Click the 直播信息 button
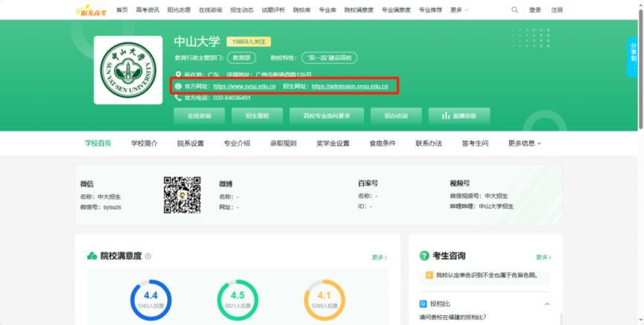Viewport: 644px width, 325px height. (459, 116)
